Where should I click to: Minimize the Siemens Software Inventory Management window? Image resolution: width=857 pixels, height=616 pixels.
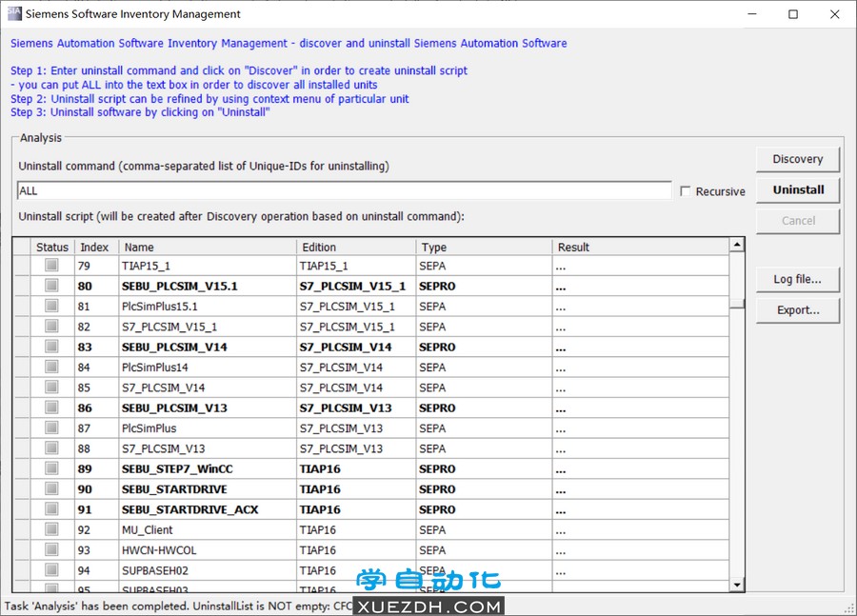752,13
